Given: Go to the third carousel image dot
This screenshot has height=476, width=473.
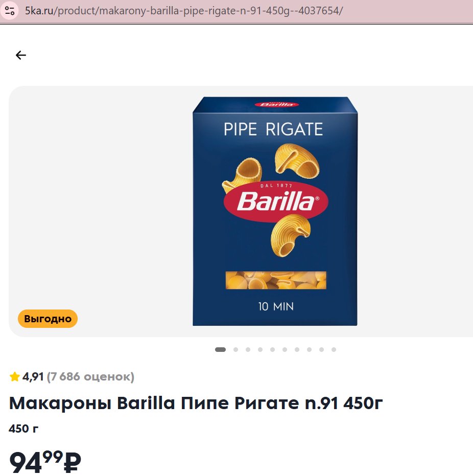Looking at the screenshot, I should pyautogui.click(x=248, y=350).
